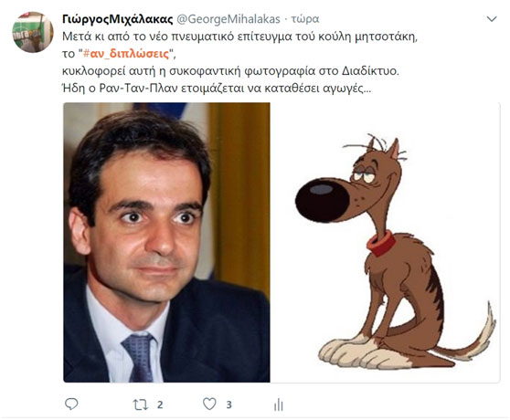View the retweet count of 2

tap(160, 404)
